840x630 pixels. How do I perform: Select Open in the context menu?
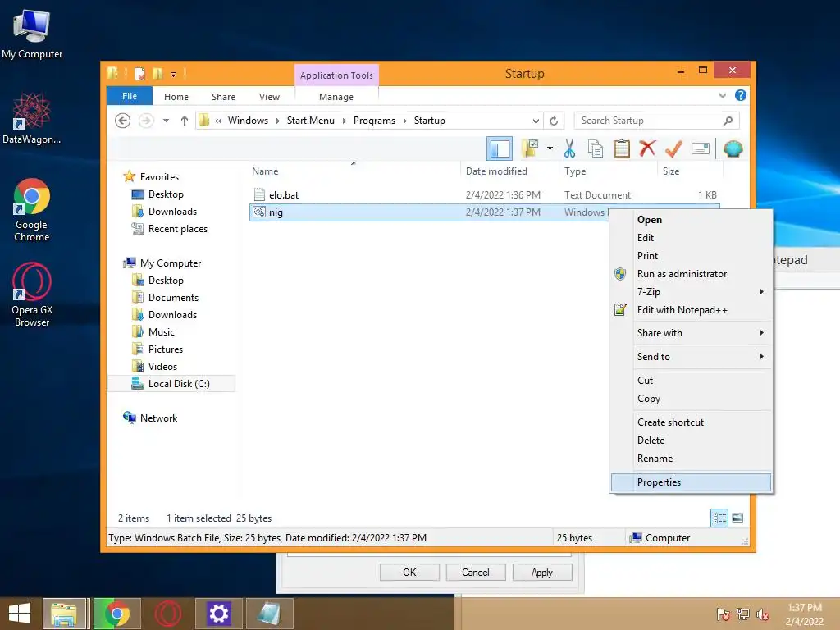click(x=691, y=220)
